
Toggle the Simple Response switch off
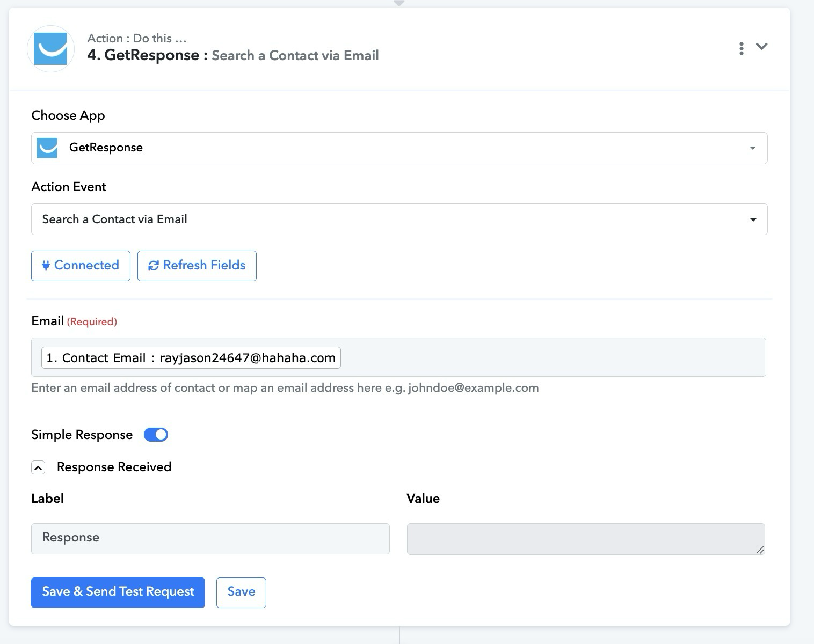pyautogui.click(x=156, y=435)
